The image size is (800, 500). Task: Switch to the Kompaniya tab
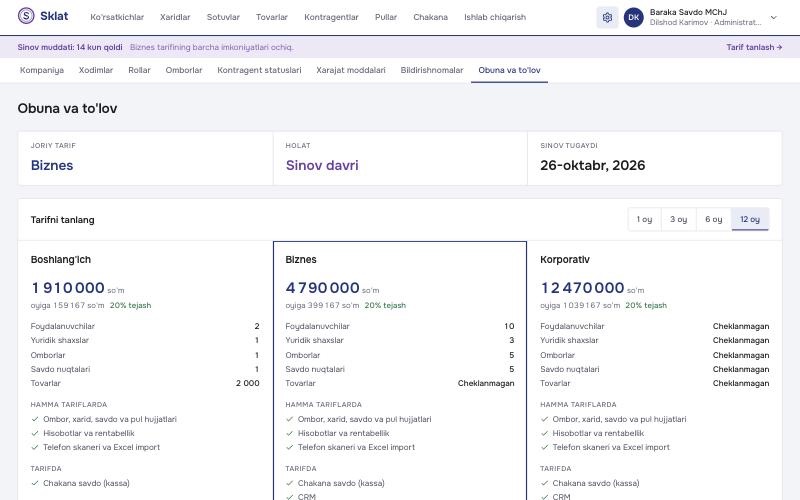[42, 70]
